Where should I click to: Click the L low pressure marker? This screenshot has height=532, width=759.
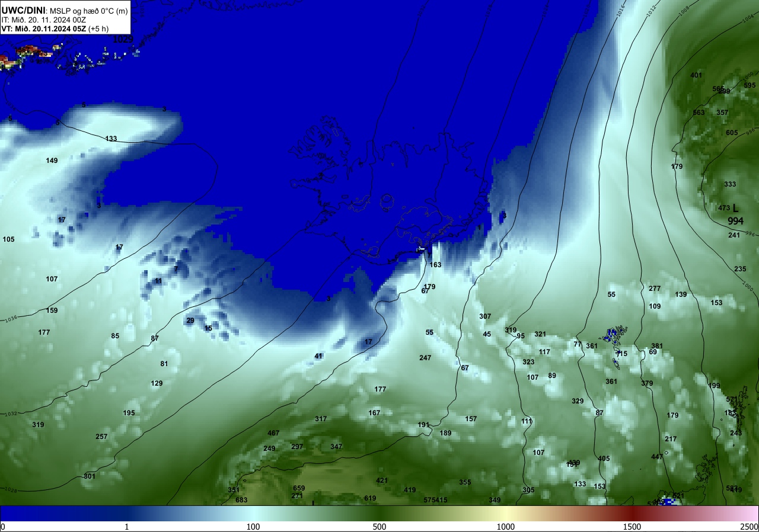735,208
